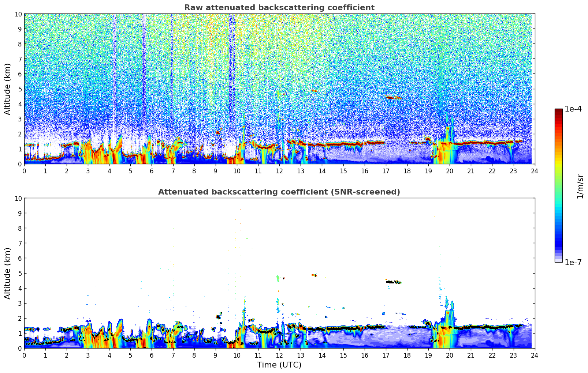Image resolution: width=588 pixels, height=373 pixels.
Task: Click the '1/m/sr' colorbar unit label
Action: pyautogui.click(x=580, y=186)
